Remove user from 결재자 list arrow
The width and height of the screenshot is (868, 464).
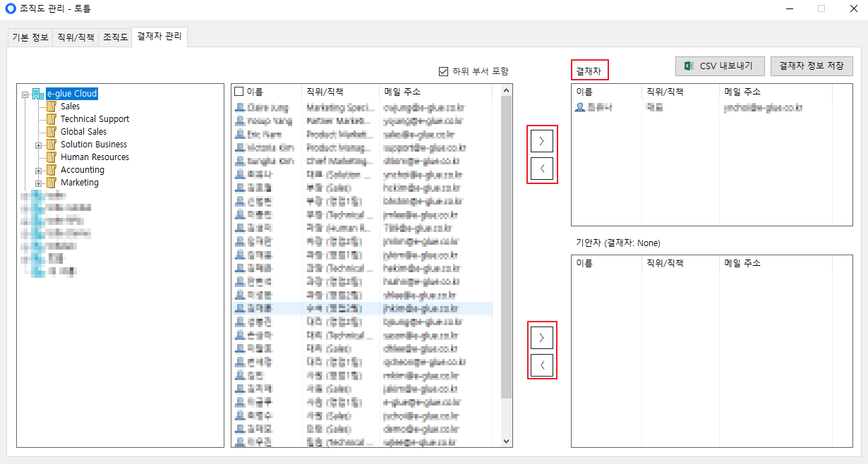(x=541, y=169)
